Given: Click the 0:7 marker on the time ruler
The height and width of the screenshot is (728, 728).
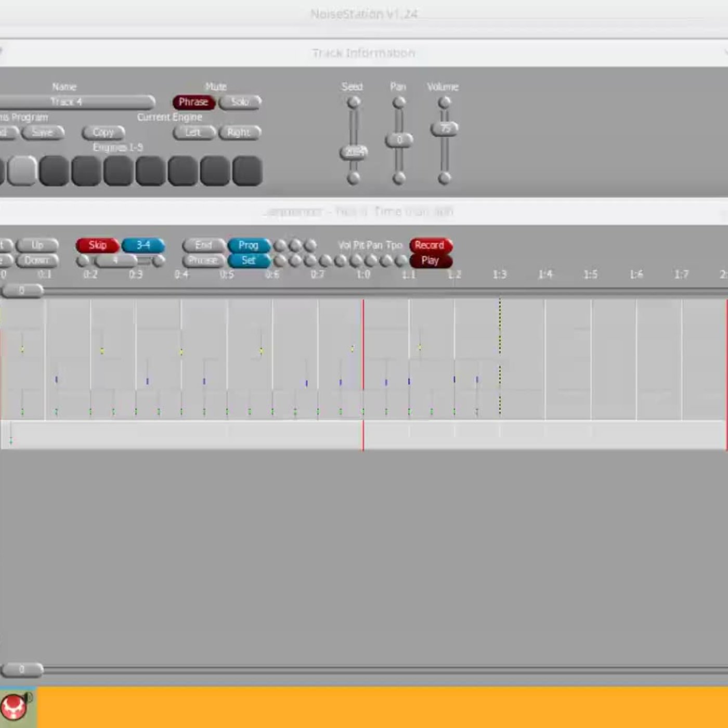Looking at the screenshot, I should [318, 274].
